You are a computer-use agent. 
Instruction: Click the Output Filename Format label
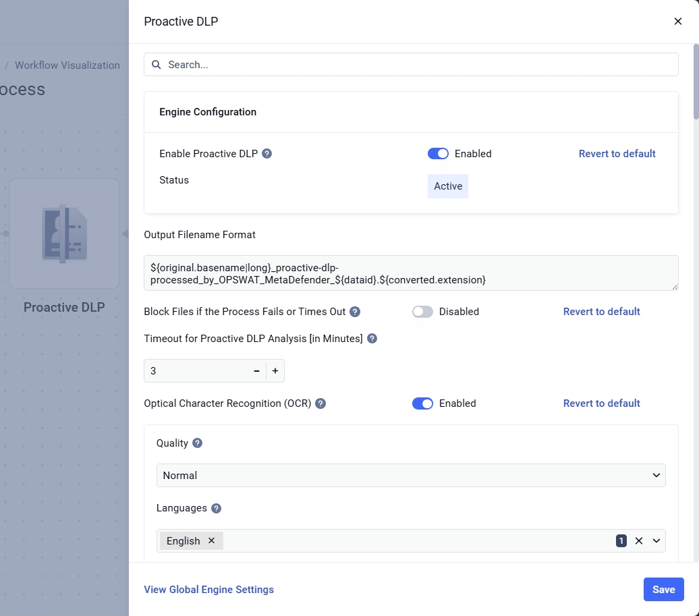pyautogui.click(x=200, y=235)
